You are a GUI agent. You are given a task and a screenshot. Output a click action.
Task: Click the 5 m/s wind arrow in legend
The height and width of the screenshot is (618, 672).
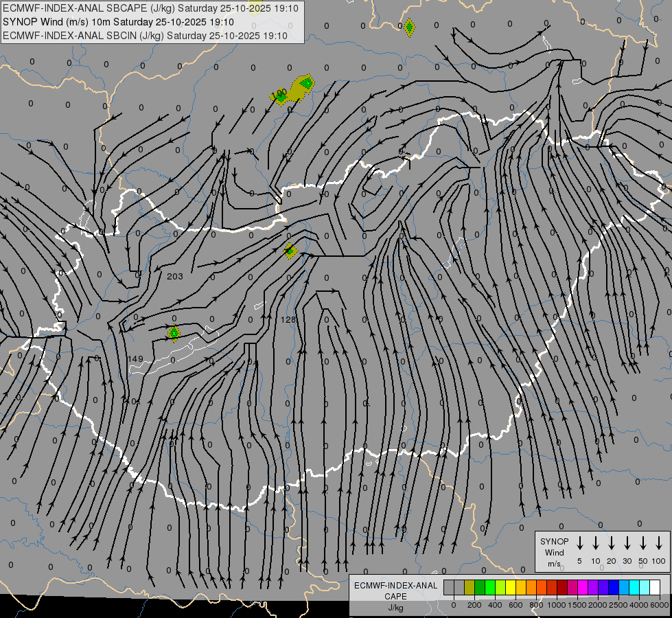click(579, 543)
